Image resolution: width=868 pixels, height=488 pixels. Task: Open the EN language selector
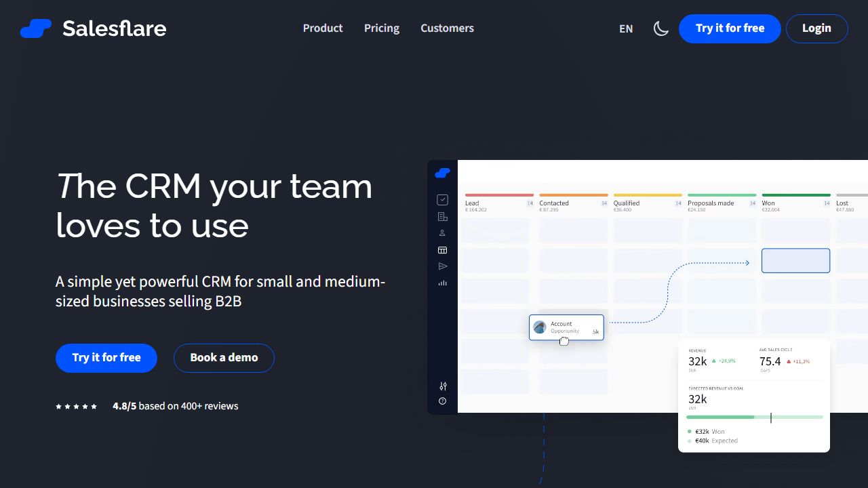pyautogui.click(x=625, y=28)
